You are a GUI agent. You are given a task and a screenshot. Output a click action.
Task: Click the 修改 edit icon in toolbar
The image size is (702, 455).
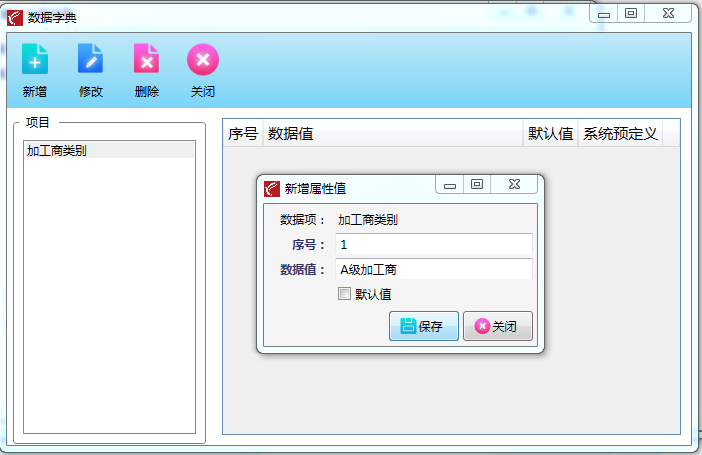[x=90, y=59]
